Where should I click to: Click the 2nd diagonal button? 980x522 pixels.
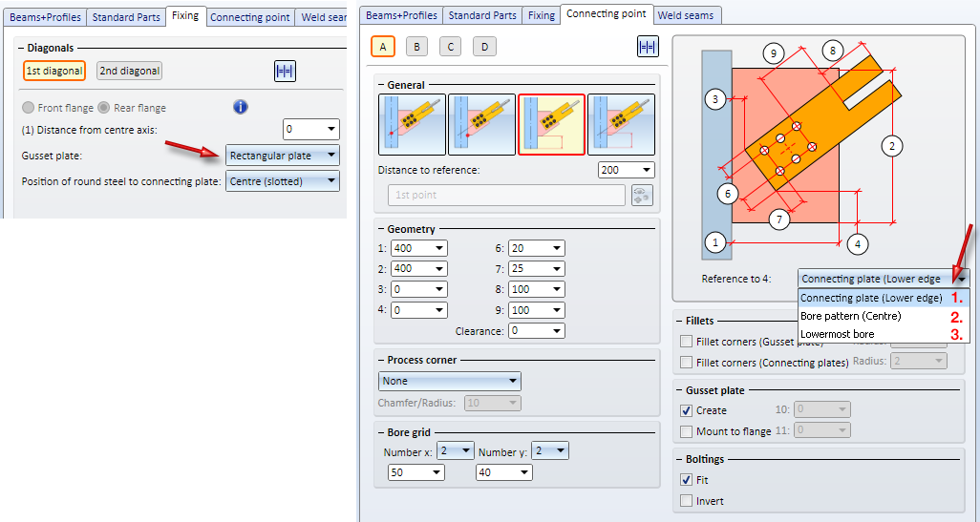[x=129, y=71]
